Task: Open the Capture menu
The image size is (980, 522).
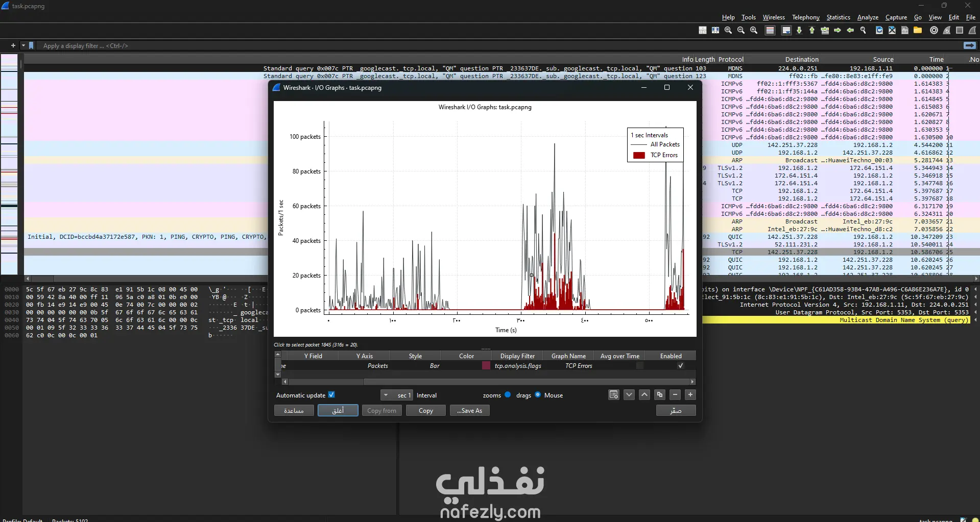Action: coord(896,17)
